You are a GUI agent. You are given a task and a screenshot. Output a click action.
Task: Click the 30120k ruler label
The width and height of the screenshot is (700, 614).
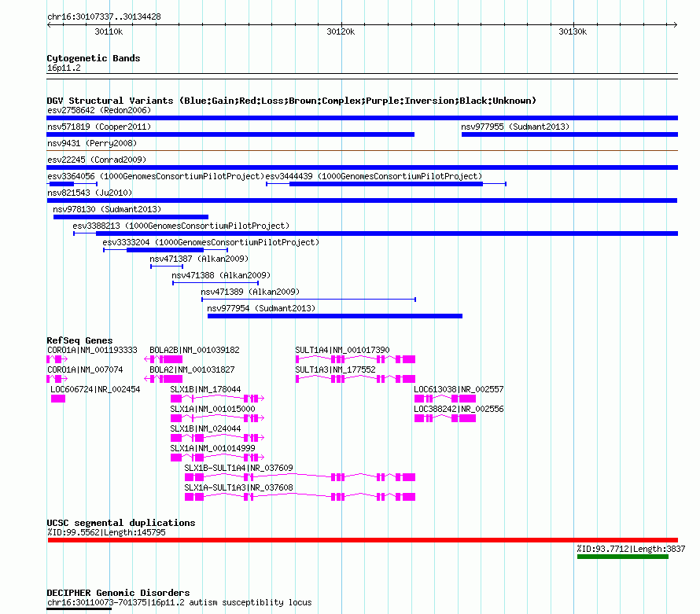point(341,31)
